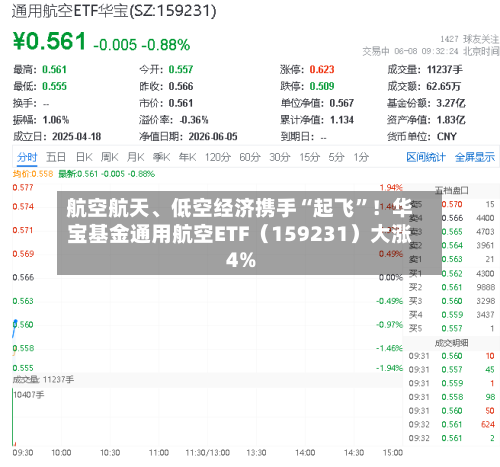The height and width of the screenshot is (467, 500).
Task: Click the title 通用航空ETF华宝(SZ:159231)
Action: pos(114,11)
